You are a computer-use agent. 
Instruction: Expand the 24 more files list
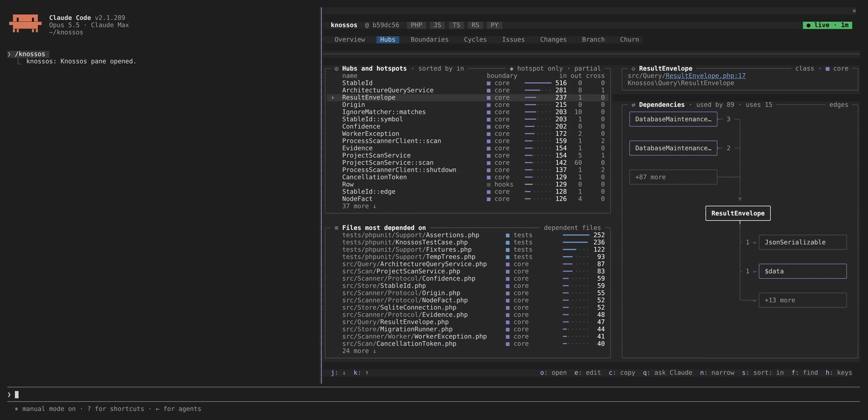coord(359,351)
